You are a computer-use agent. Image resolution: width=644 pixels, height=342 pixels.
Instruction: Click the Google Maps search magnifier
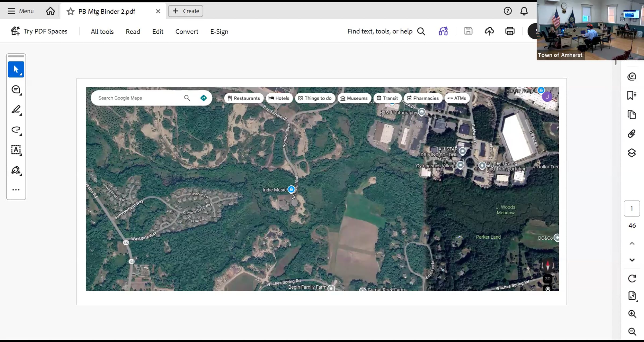click(x=187, y=98)
